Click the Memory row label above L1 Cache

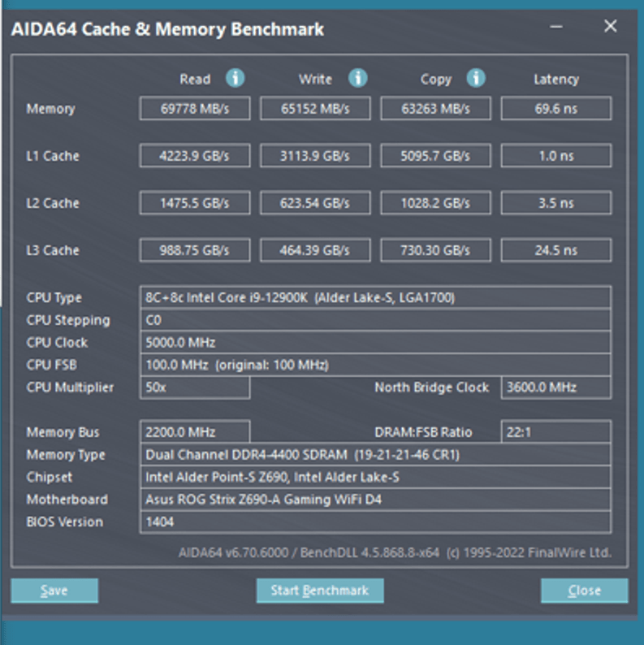pos(50,109)
